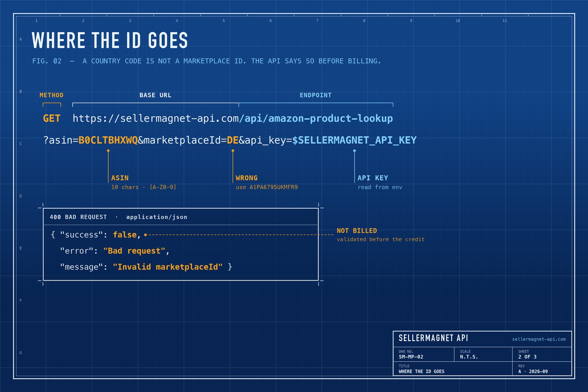
Task: Click the false value in the response
Action: pyautogui.click(x=125, y=235)
